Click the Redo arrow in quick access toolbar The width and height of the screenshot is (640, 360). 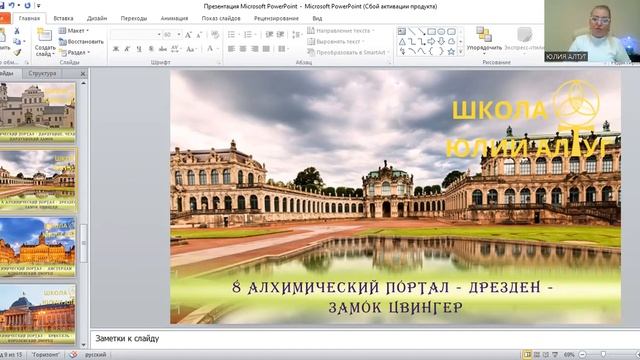(27, 5)
